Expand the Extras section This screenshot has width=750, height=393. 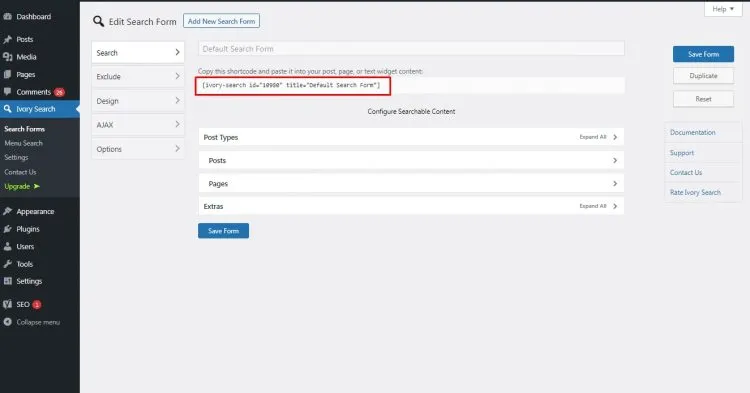[x=411, y=207]
